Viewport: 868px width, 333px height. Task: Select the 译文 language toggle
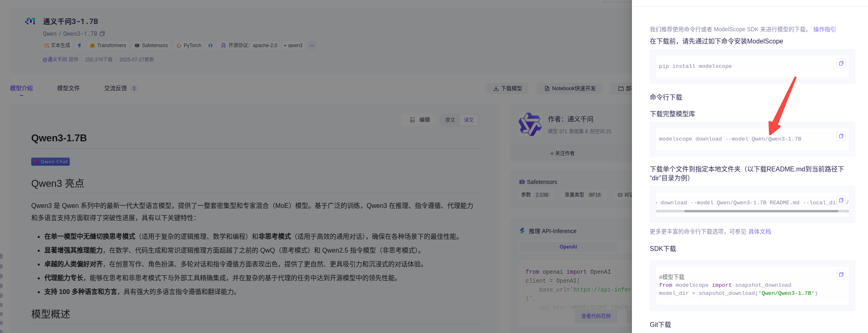469,120
